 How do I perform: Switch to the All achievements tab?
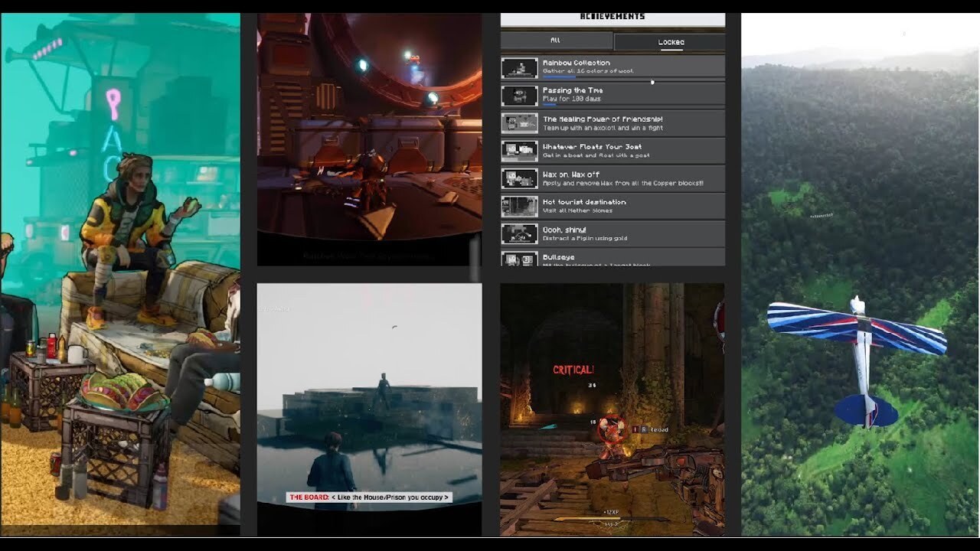coord(556,41)
